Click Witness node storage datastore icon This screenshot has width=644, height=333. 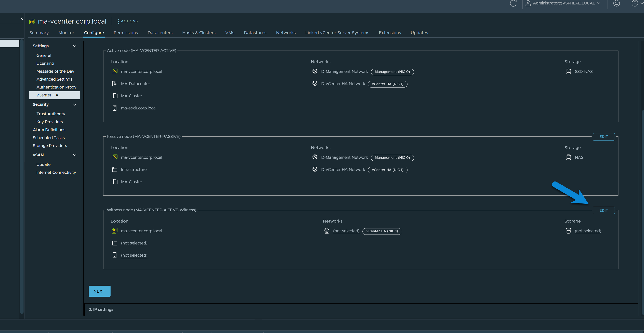pos(568,231)
